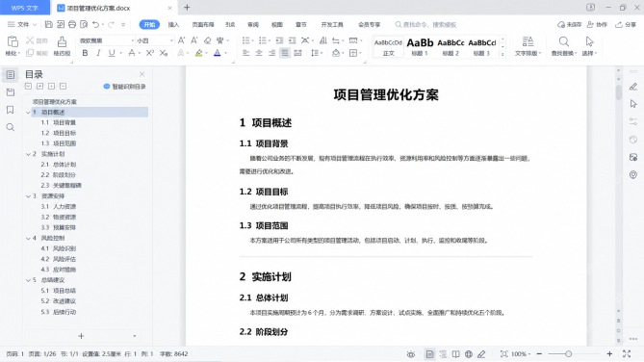
Task: Switch to the 页面布局 tab
Action: 203,25
